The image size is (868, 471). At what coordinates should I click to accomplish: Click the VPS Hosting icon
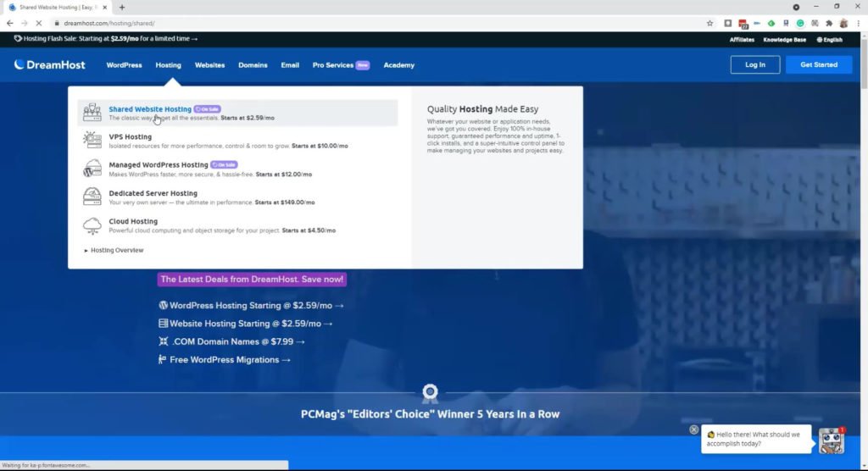click(92, 140)
